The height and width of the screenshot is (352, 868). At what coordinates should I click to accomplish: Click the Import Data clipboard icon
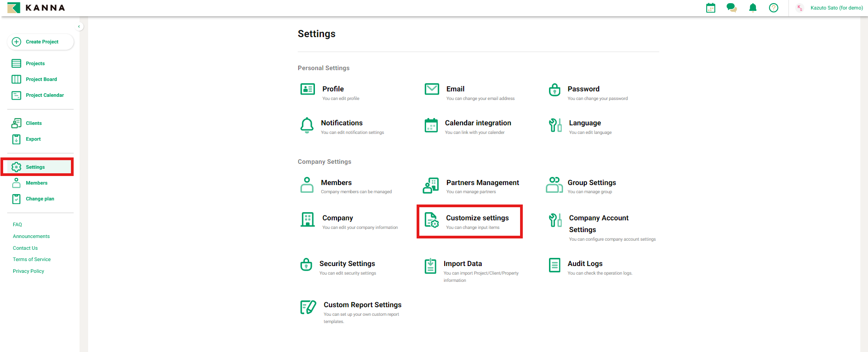pyautogui.click(x=431, y=266)
